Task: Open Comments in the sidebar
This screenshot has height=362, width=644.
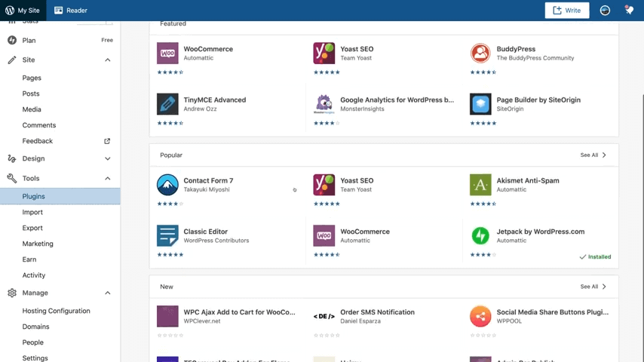Action: [39, 125]
